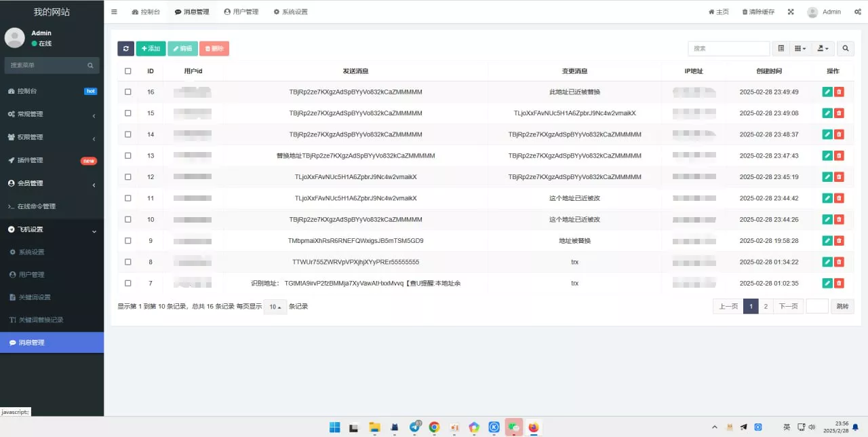Tick the checkbox for message ID 9
The height and width of the screenshot is (437, 868).
coord(127,240)
